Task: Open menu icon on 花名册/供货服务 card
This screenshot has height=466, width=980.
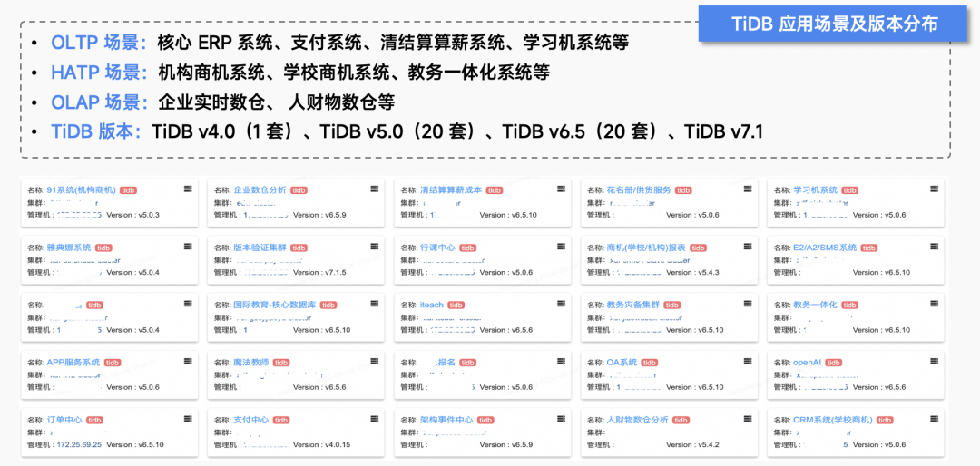Action: 747,189
